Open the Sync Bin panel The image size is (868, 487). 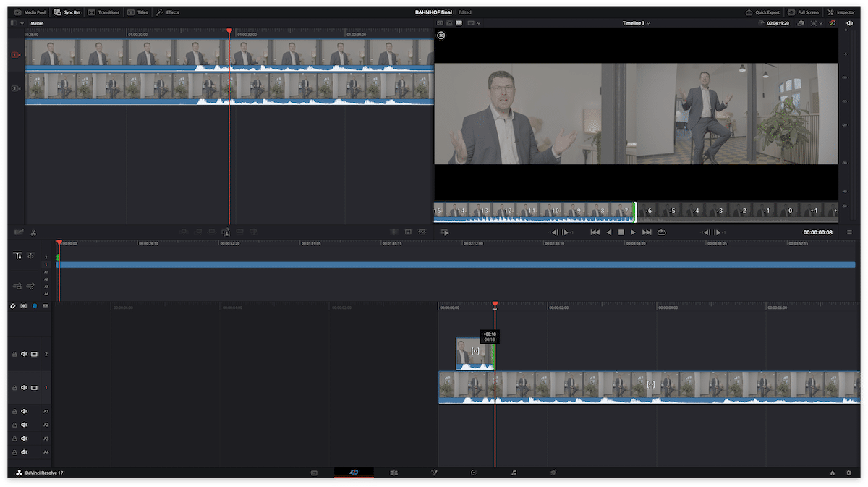[x=67, y=12]
